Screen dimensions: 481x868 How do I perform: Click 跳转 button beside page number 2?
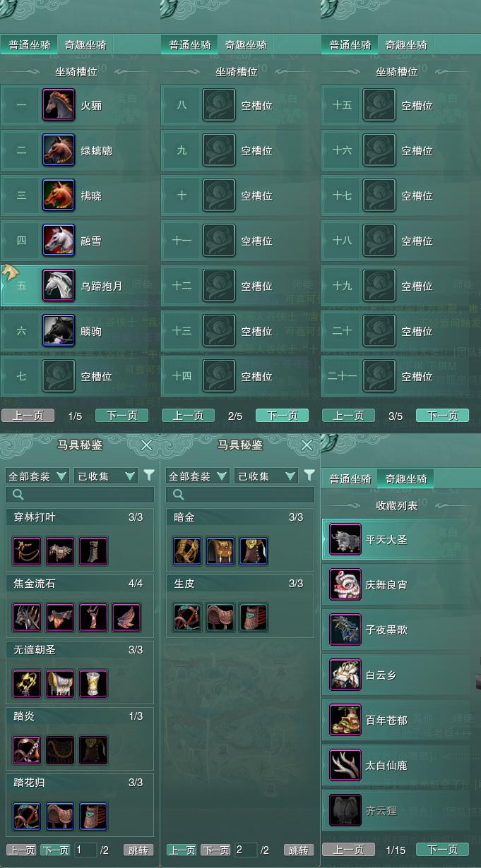point(299,850)
